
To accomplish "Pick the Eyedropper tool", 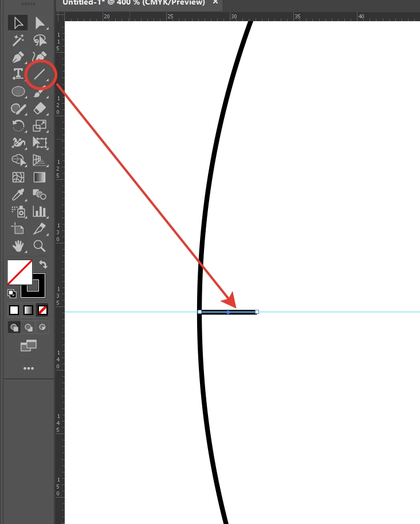I will [18, 195].
